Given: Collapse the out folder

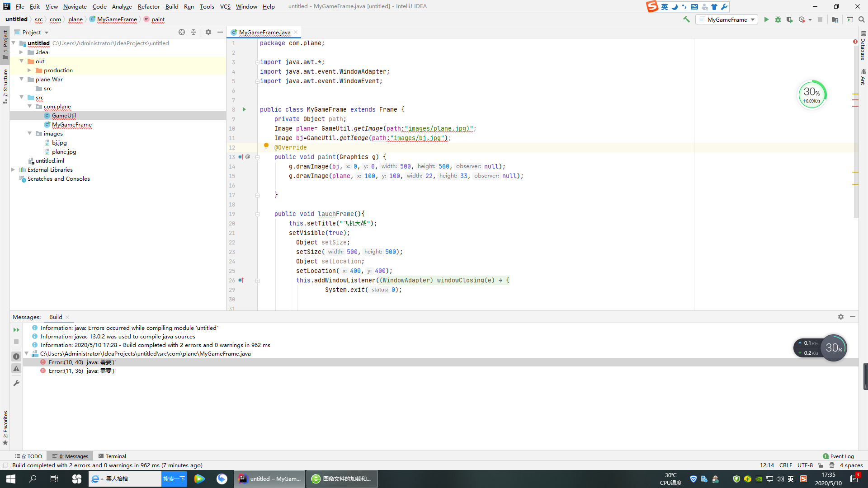Looking at the screenshot, I should [21, 61].
